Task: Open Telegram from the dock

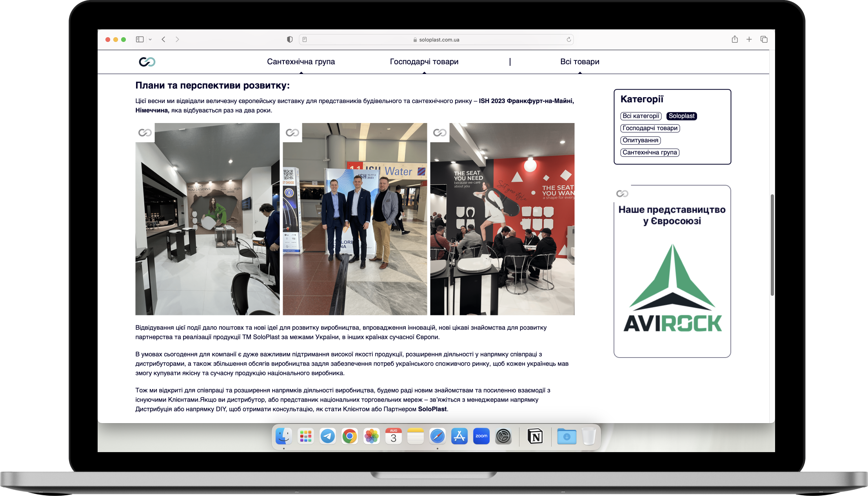Action: pos(327,436)
